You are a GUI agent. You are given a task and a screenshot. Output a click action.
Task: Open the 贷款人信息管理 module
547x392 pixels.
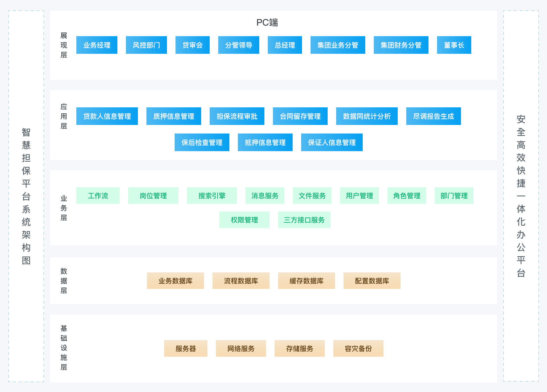[107, 116]
